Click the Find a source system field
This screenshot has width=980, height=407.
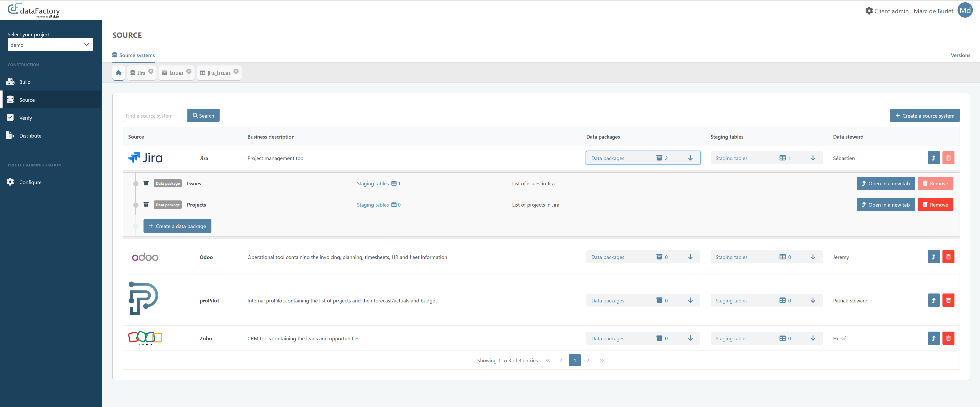tap(155, 116)
